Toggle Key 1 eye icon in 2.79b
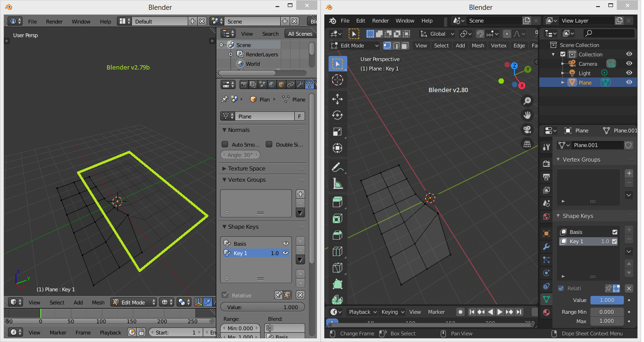This screenshot has height=342, width=644. pyautogui.click(x=285, y=253)
